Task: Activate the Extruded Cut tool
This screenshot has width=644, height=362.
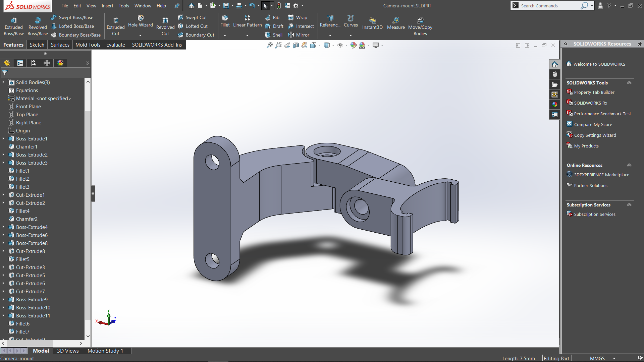Action: pyautogui.click(x=116, y=26)
